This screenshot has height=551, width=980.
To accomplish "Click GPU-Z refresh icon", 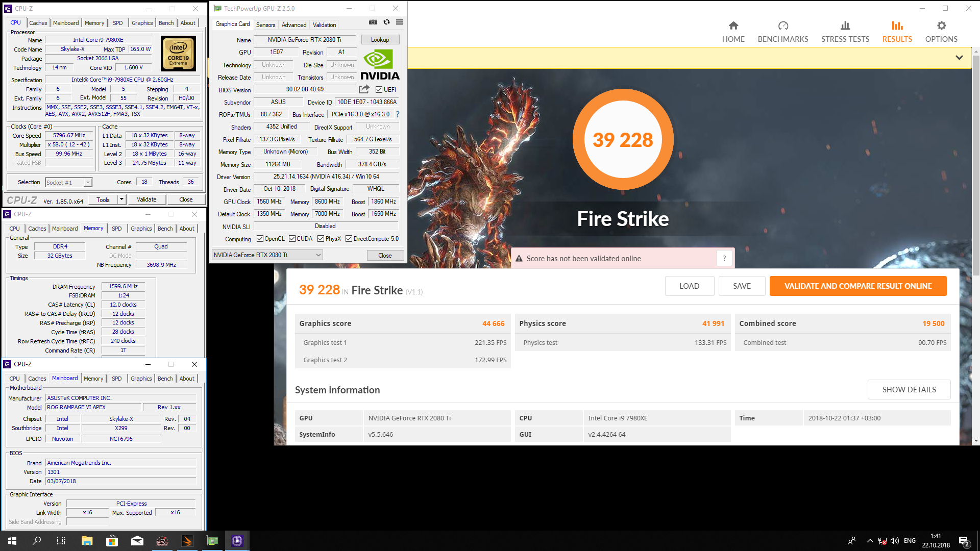I will tap(386, 22).
